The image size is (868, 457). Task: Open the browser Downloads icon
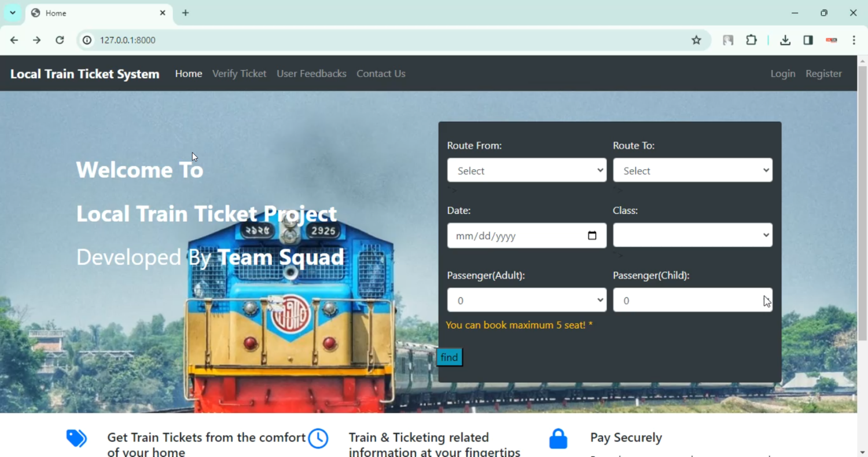click(785, 40)
